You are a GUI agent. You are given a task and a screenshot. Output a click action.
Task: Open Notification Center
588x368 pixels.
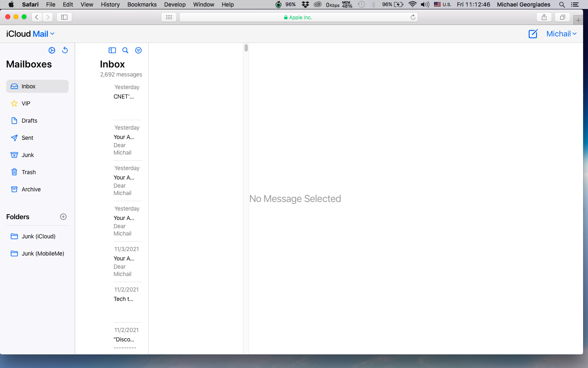click(x=575, y=4)
